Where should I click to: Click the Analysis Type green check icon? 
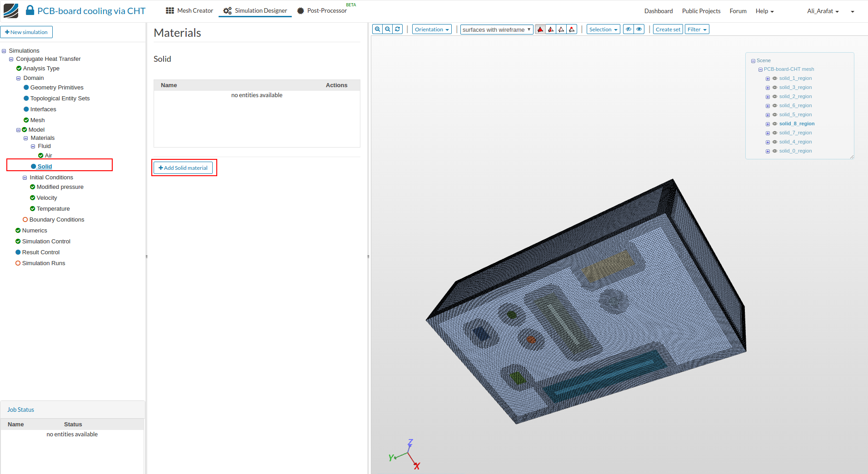pos(19,69)
